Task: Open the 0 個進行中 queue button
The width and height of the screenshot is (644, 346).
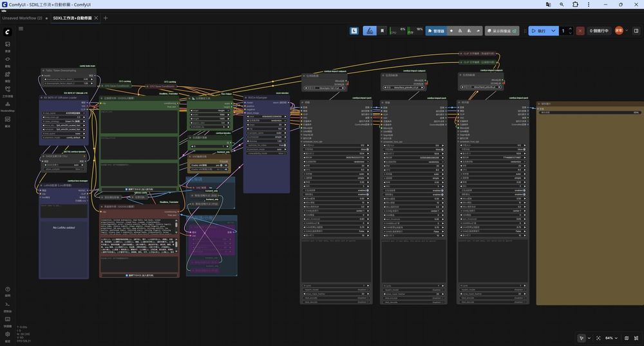Action: click(x=599, y=31)
